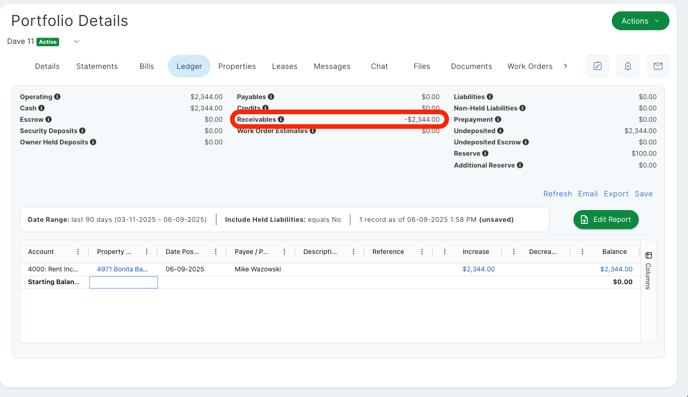Switch to the Work Orders tab
Screen dimensions: 688x397
[530, 66]
